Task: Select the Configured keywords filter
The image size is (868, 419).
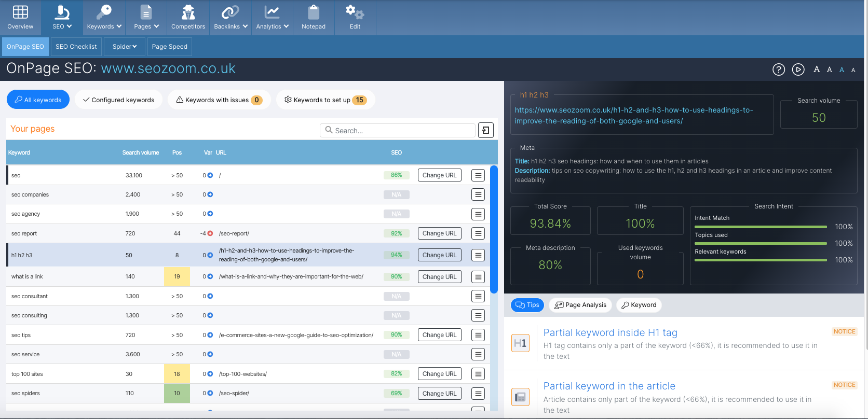Action: [x=118, y=100]
